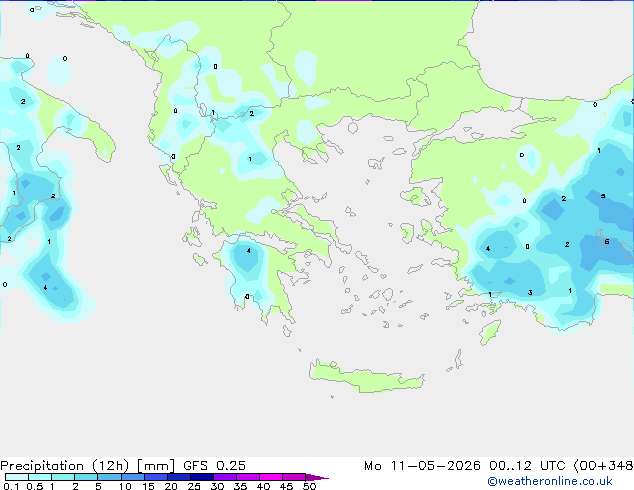Click the 0.1–0.5 mm lightest legend swatch
The height and width of the screenshot is (490, 634).
pyautogui.click(x=17, y=477)
